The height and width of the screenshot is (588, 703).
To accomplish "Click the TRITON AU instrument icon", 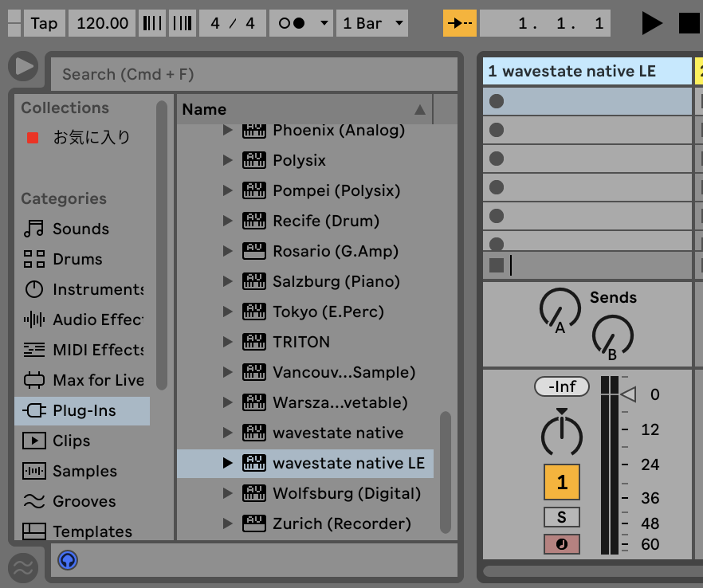I will pyautogui.click(x=254, y=342).
